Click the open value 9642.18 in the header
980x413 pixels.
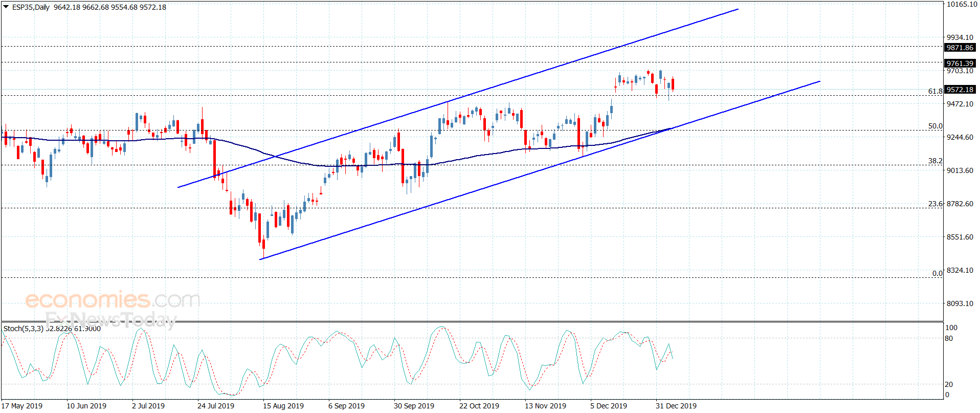pos(67,7)
